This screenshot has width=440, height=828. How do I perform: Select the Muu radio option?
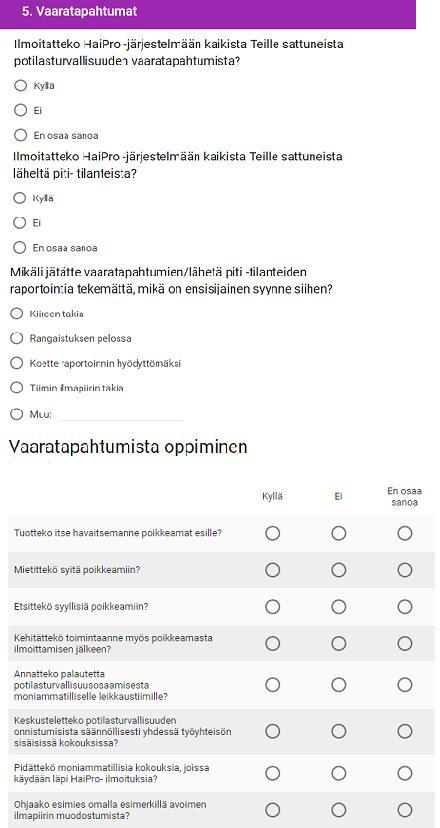17,414
